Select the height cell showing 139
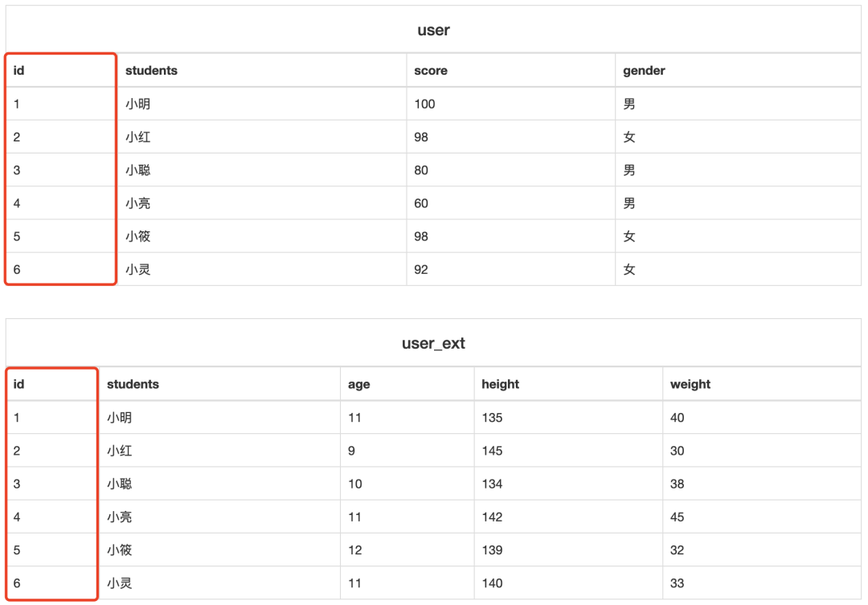This screenshot has width=868, height=605. pos(492,550)
